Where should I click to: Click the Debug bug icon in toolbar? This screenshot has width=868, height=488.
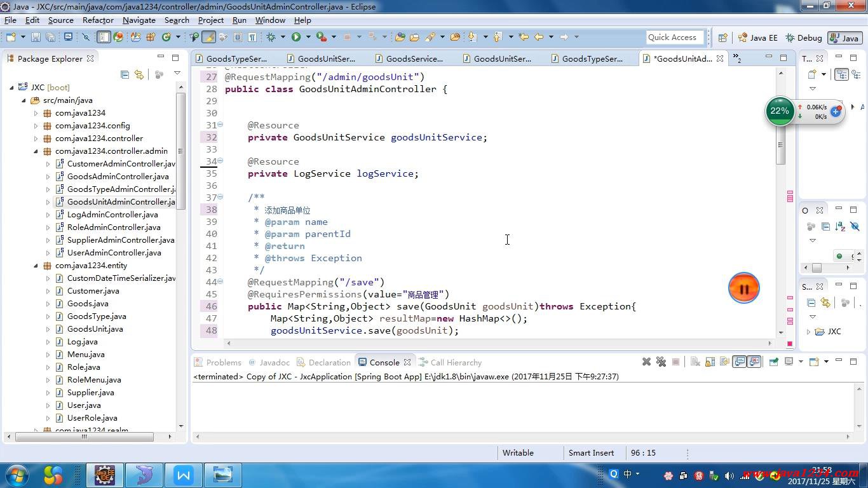click(271, 37)
